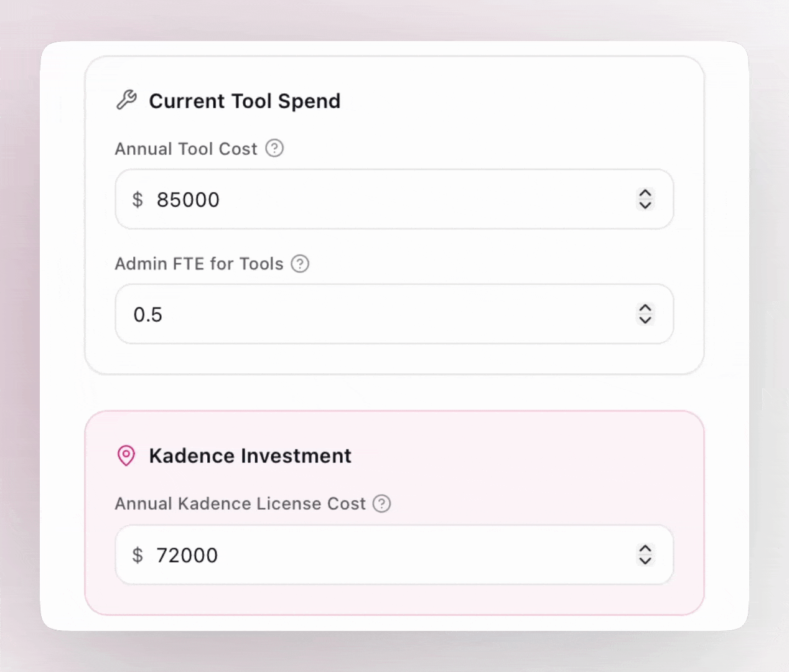Click the Kadence Investment heading

tap(250, 455)
